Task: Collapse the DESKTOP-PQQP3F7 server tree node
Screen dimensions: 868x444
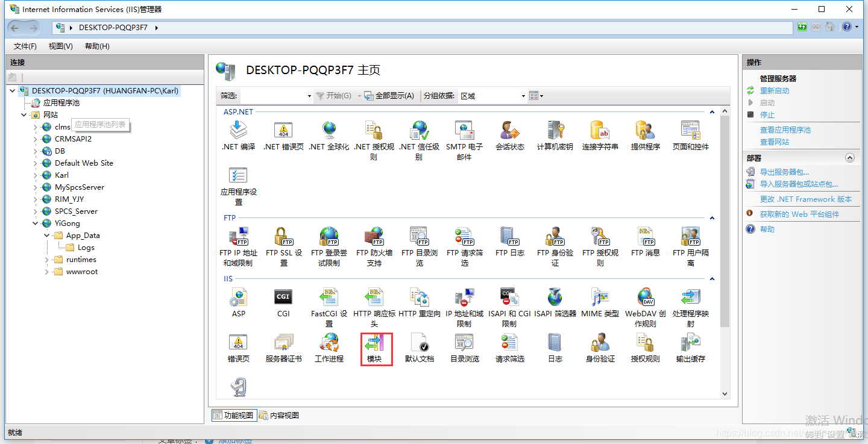Action: click(x=13, y=91)
